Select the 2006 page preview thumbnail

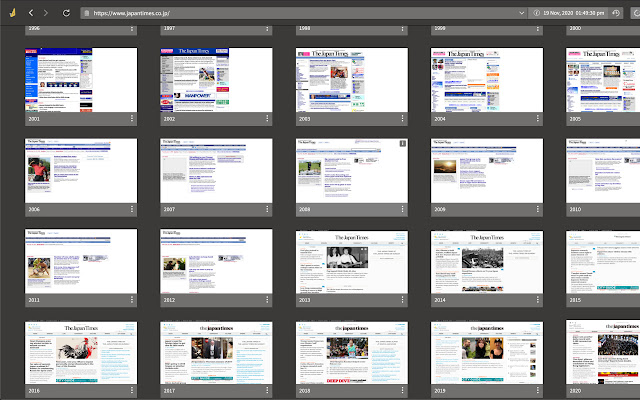pos(81,171)
